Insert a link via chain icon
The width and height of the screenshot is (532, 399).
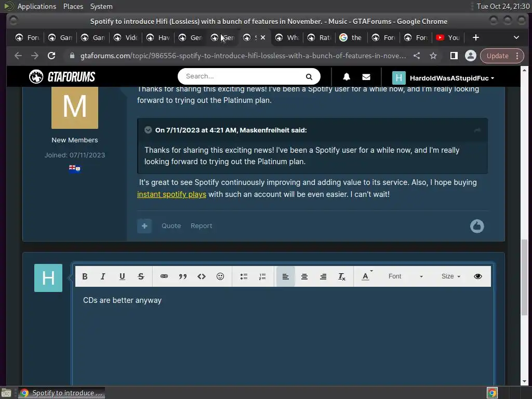(x=164, y=276)
